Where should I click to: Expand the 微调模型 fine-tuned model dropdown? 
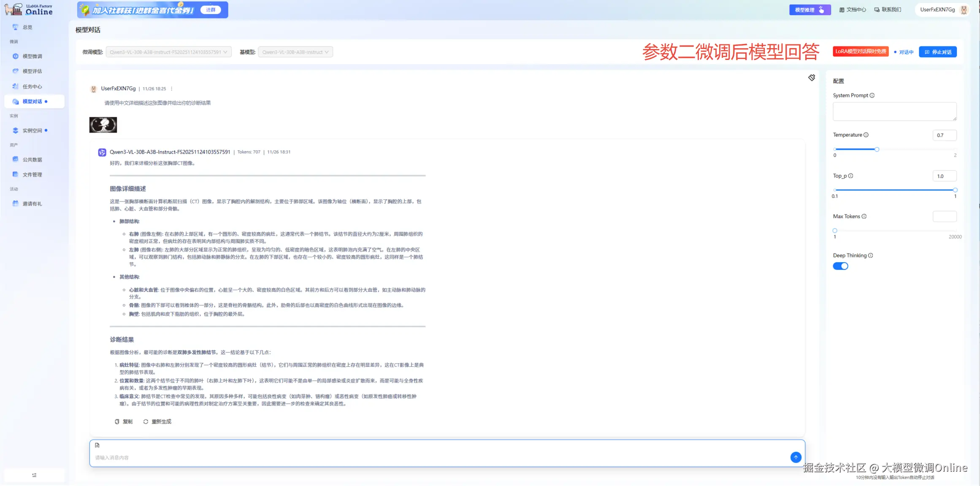click(x=168, y=52)
